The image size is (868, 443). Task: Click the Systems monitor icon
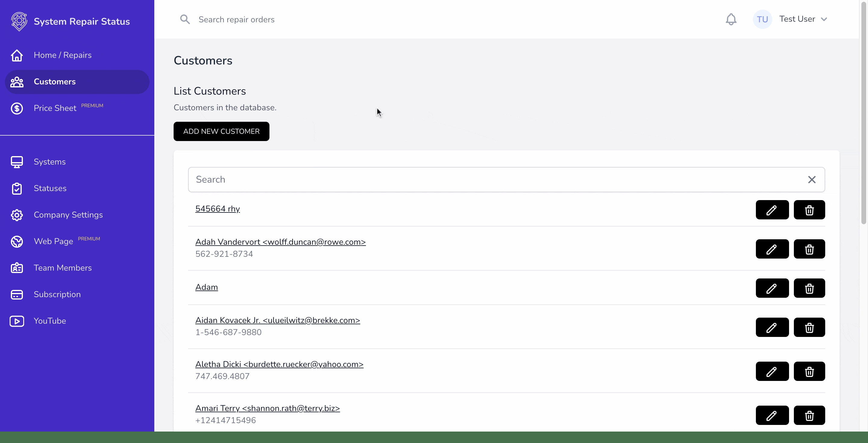pos(17,162)
